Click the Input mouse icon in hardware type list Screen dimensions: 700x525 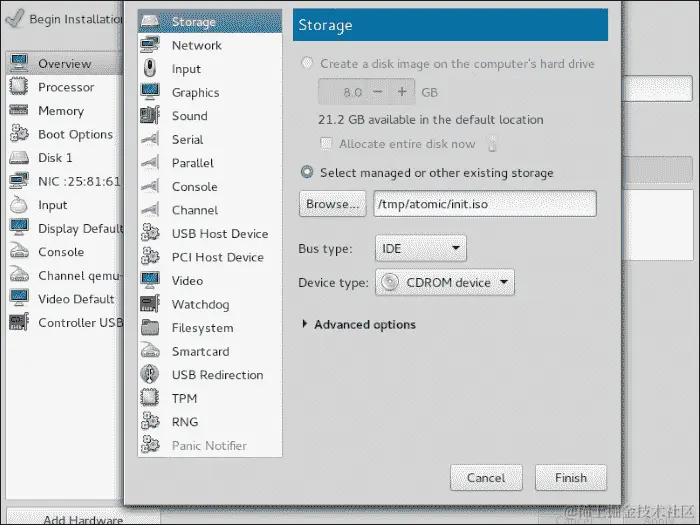[x=150, y=68]
